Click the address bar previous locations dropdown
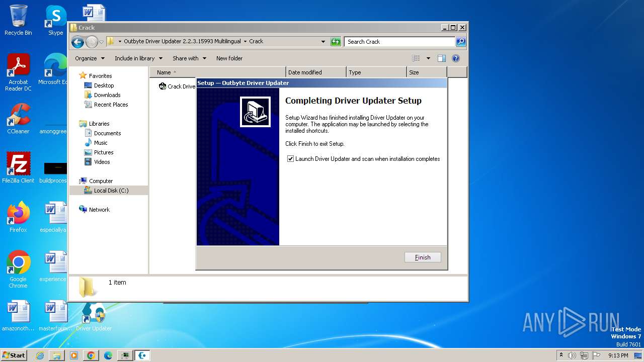The width and height of the screenshot is (644, 362). pos(323,42)
